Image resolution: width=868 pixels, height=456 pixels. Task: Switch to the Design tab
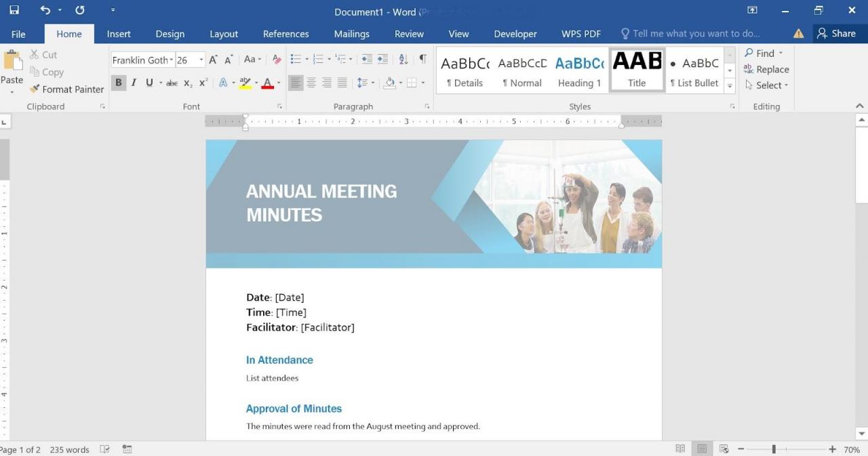tap(170, 33)
